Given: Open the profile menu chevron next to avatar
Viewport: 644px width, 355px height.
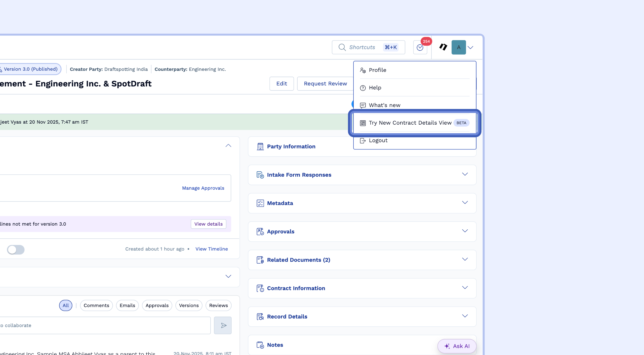Looking at the screenshot, I should point(470,47).
